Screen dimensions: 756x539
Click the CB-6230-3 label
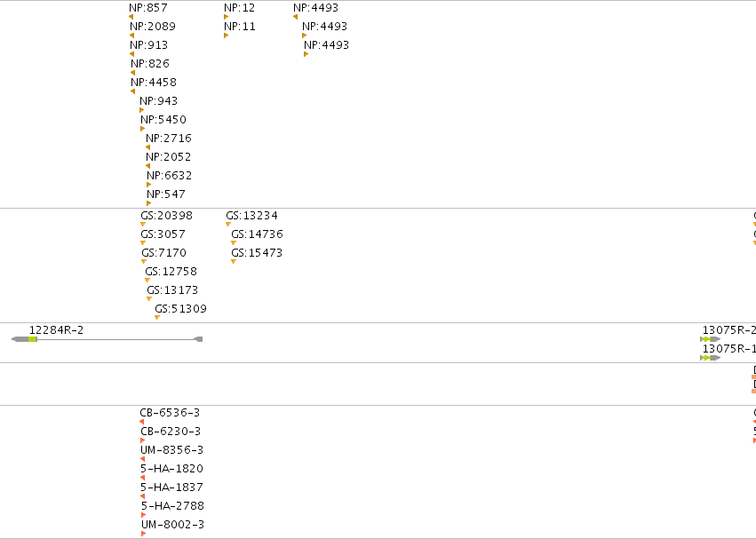point(171,431)
